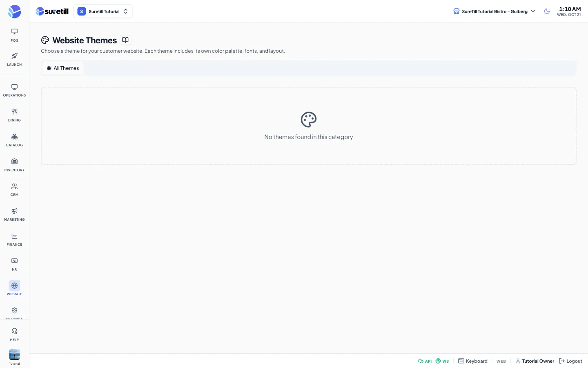Open the Tutorial avatar thumbnail
588x368 pixels.
[14, 355]
